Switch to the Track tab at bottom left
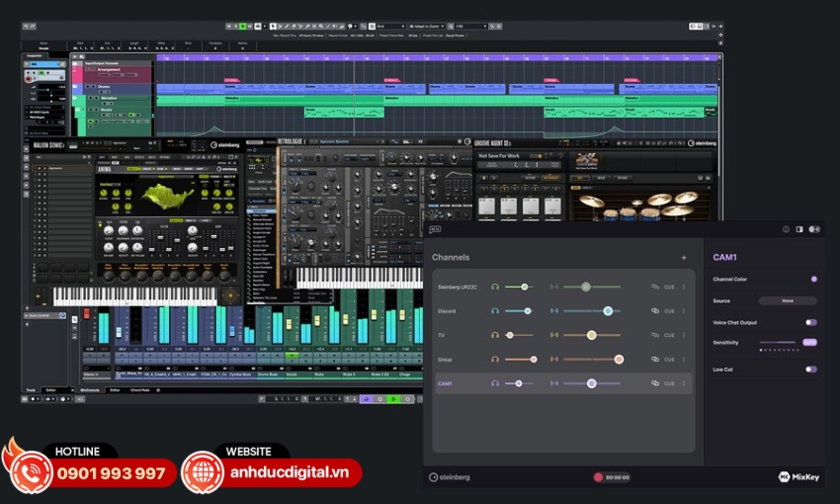This screenshot has height=504, width=840. (x=31, y=390)
